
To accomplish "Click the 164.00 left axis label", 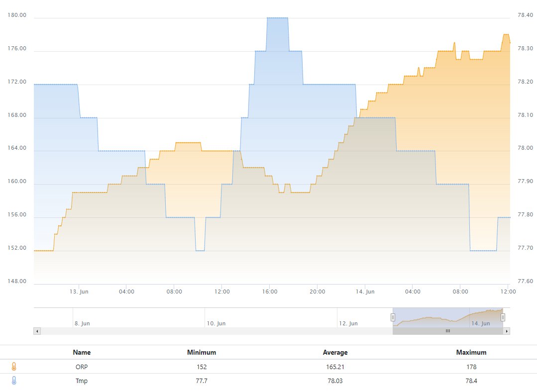I will point(17,148).
